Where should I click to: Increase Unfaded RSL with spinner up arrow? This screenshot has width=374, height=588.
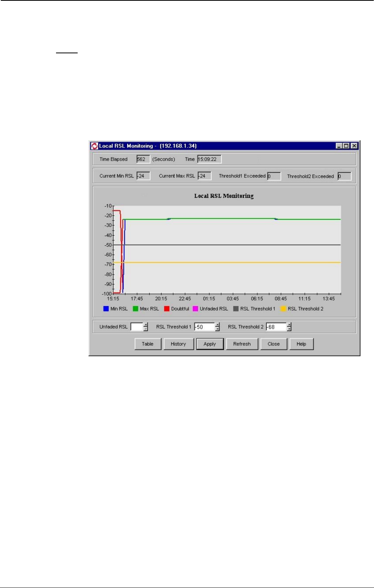[146, 325]
